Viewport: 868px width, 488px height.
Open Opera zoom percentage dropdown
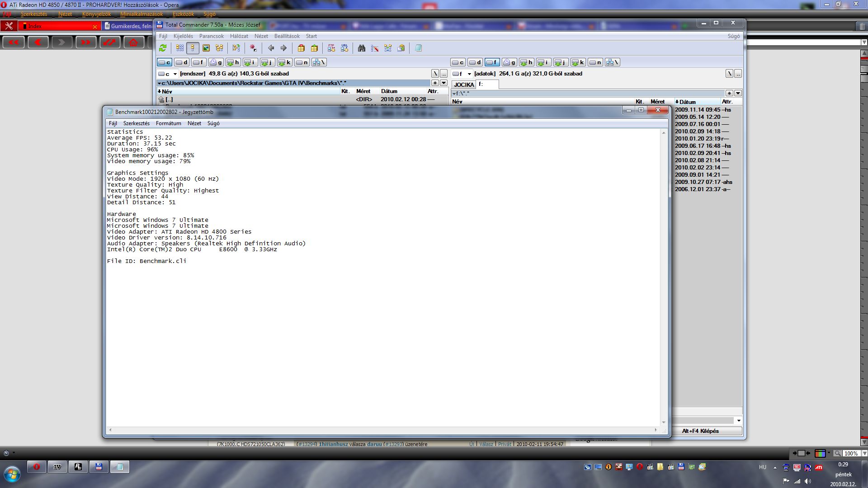coord(864,453)
